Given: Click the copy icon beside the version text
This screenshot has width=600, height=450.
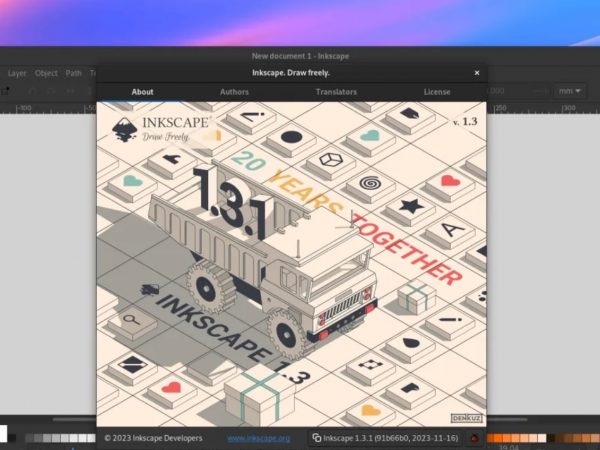Looking at the screenshot, I should coord(316,438).
